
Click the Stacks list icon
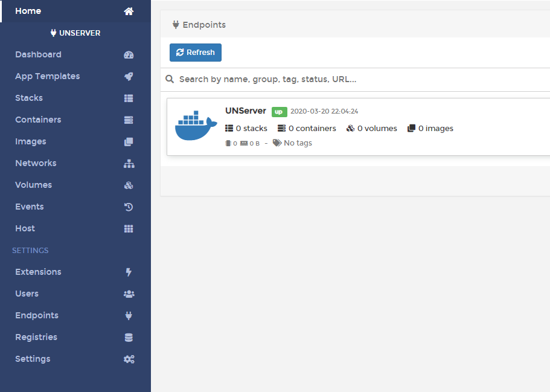[x=129, y=98]
